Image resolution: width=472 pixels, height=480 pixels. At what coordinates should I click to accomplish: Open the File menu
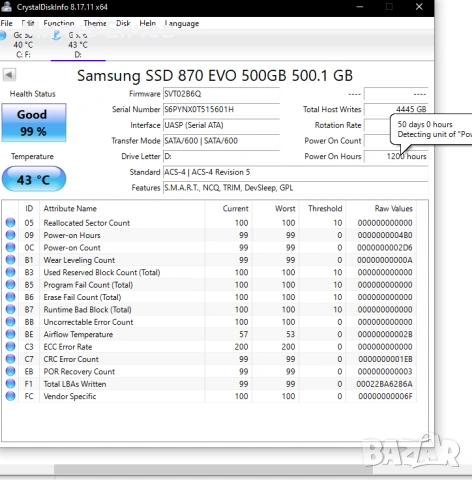coord(6,23)
